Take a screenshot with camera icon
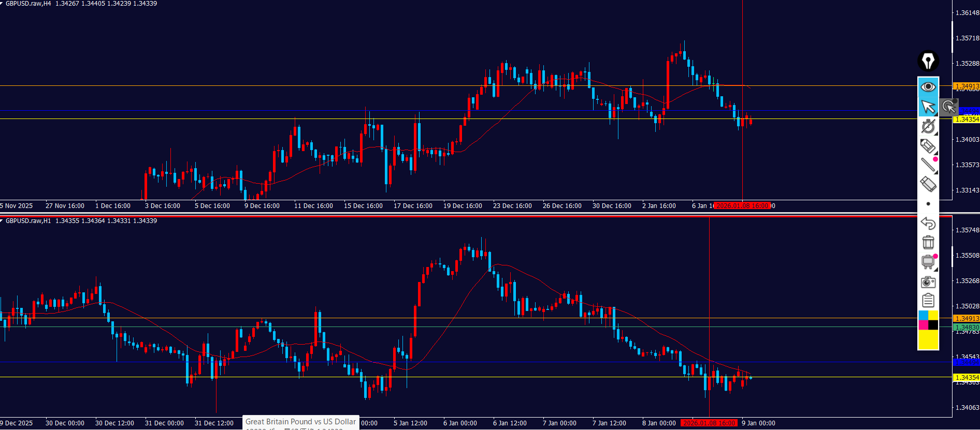The width and height of the screenshot is (980, 430). click(x=928, y=282)
